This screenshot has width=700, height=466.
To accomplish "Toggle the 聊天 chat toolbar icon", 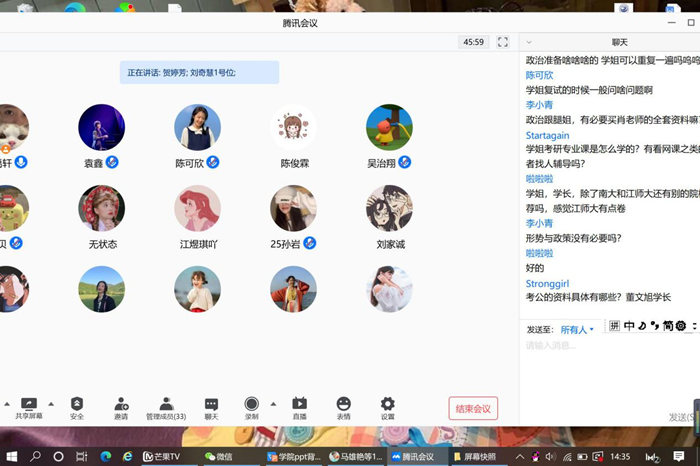I will 211,408.
